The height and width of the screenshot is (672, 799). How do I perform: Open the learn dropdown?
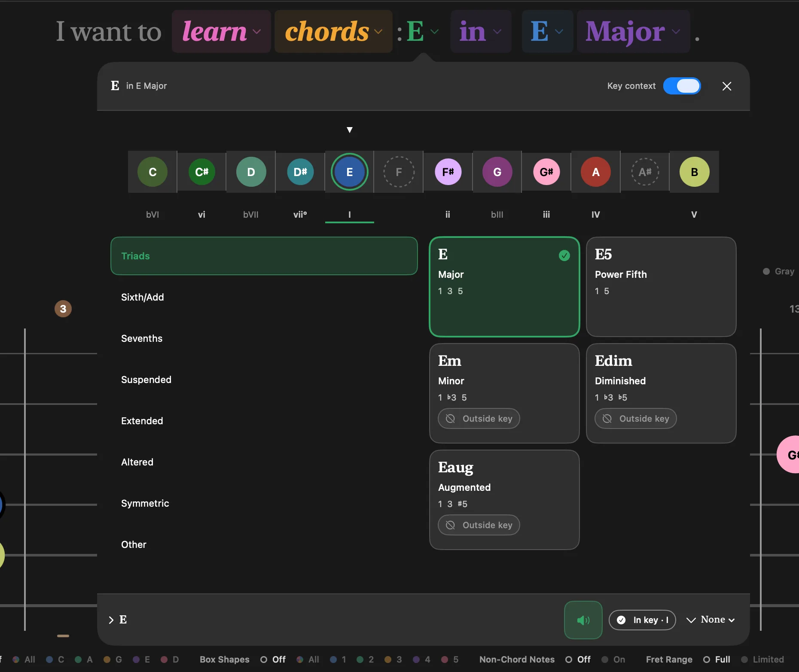point(221,31)
